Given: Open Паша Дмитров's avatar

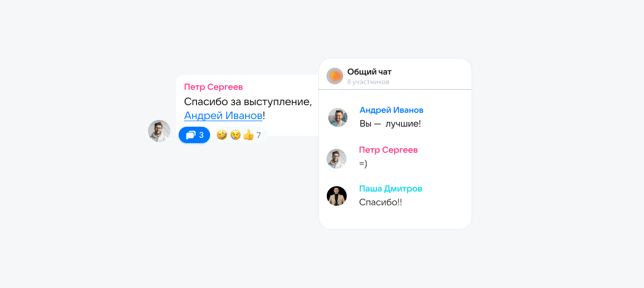Looking at the screenshot, I should 336,196.
